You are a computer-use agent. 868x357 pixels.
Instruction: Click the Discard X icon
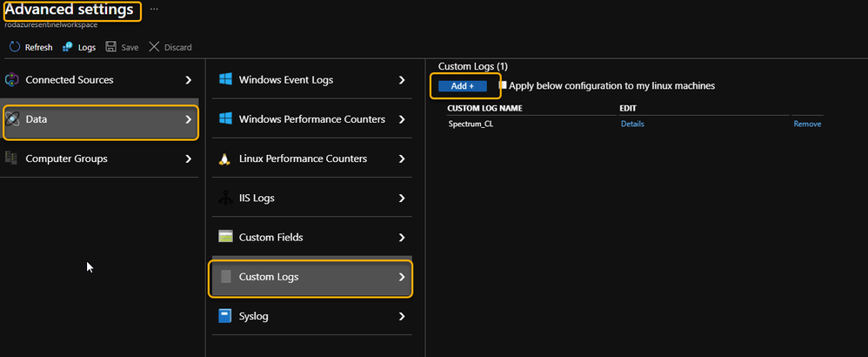[153, 47]
